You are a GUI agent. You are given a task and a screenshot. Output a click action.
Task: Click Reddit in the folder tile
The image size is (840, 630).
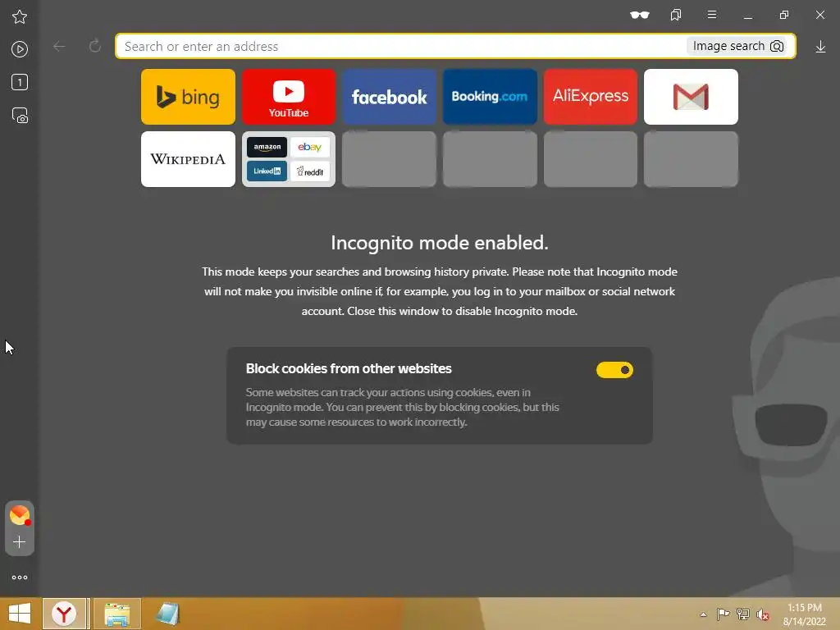click(309, 171)
